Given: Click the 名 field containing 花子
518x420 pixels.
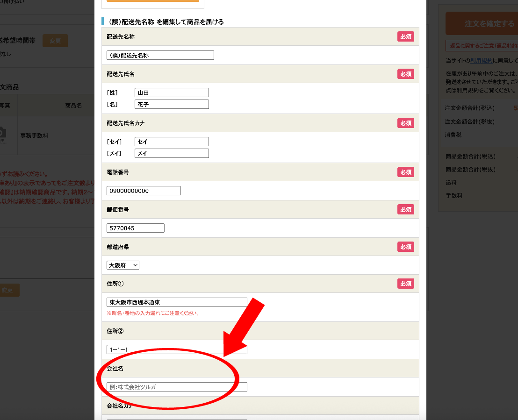Looking at the screenshot, I should click(171, 104).
